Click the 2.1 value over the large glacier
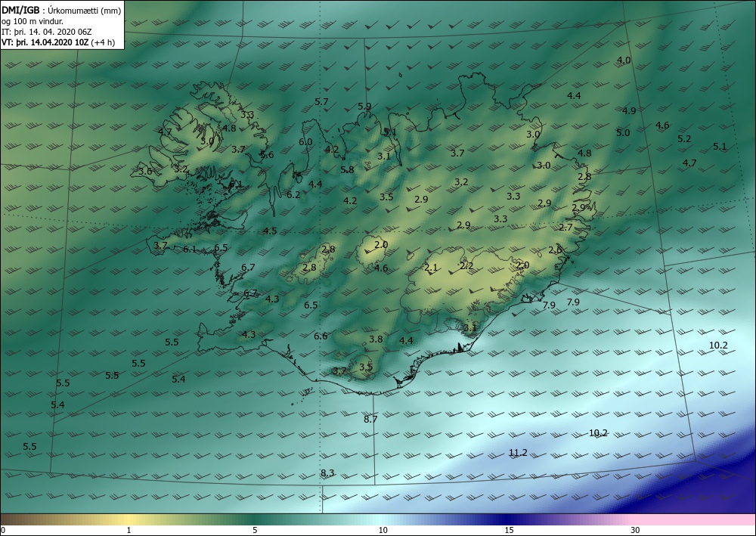This screenshot has width=756, height=536. click(431, 268)
